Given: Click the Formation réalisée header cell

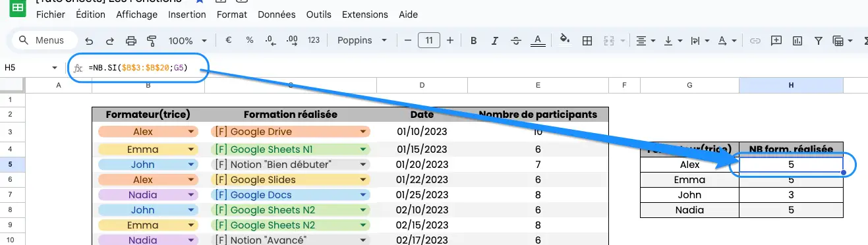Looking at the screenshot, I should coord(291,115).
